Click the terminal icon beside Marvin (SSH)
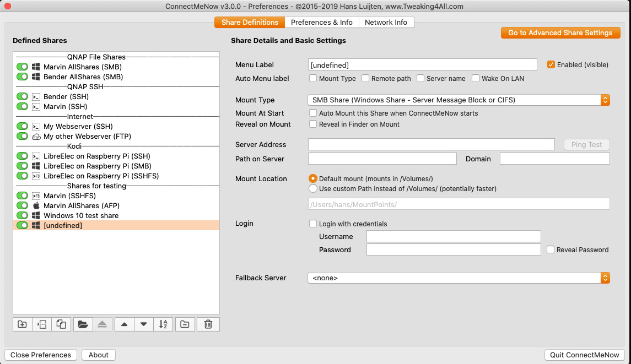 pyautogui.click(x=36, y=107)
